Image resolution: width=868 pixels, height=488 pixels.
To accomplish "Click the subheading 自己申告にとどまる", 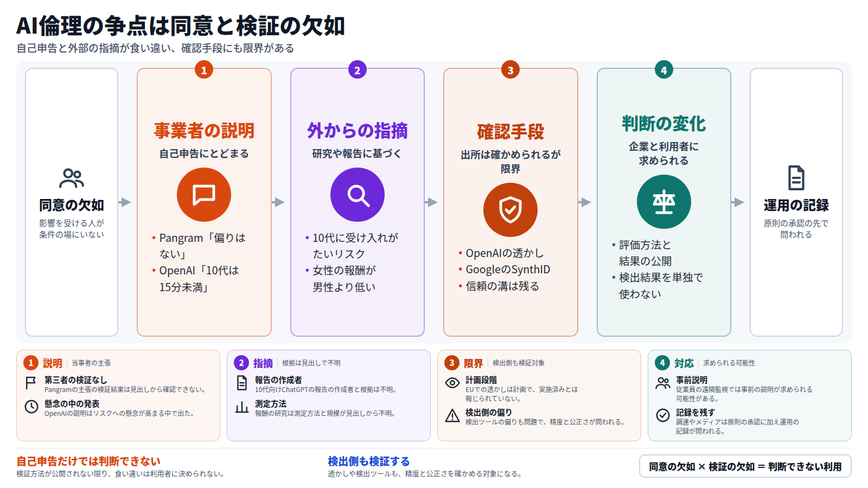I will (204, 154).
